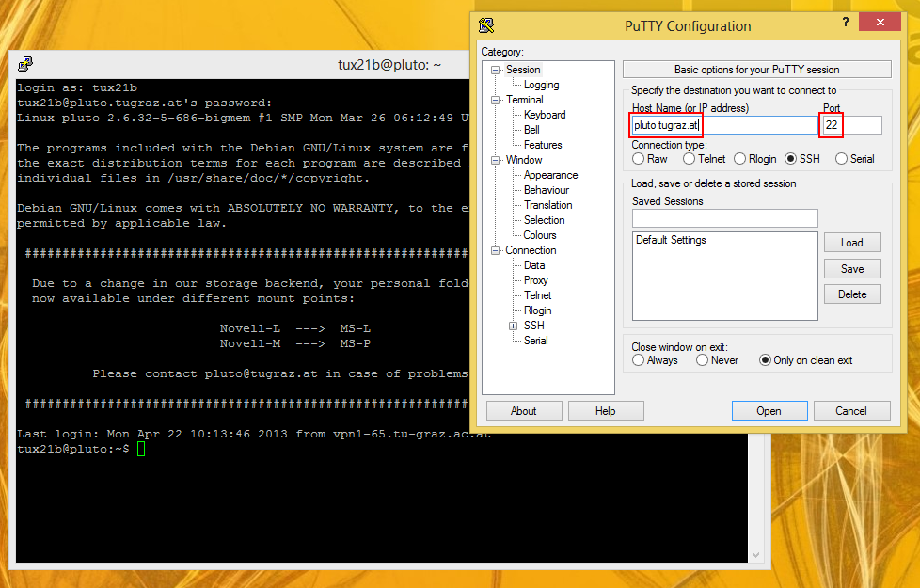Open the Terminal category

tap(525, 100)
